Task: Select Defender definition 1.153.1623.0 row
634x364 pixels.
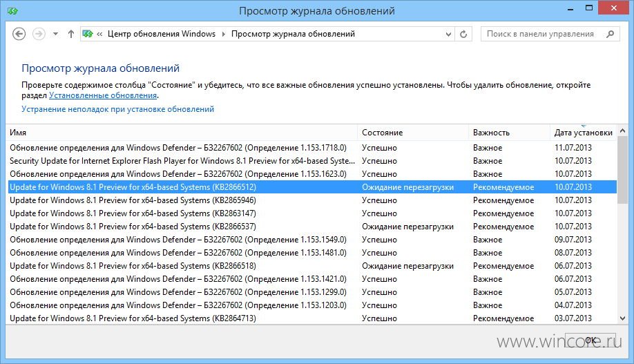Action: 312,174
